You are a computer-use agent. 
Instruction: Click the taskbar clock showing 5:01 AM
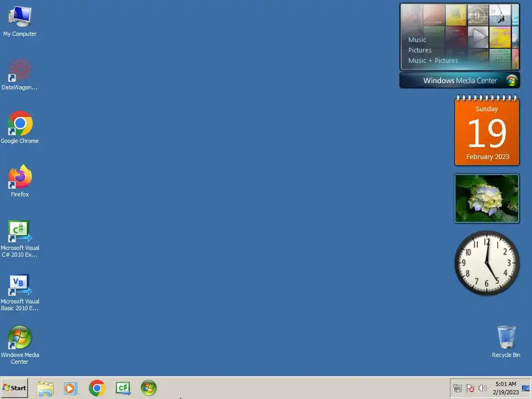click(506, 388)
